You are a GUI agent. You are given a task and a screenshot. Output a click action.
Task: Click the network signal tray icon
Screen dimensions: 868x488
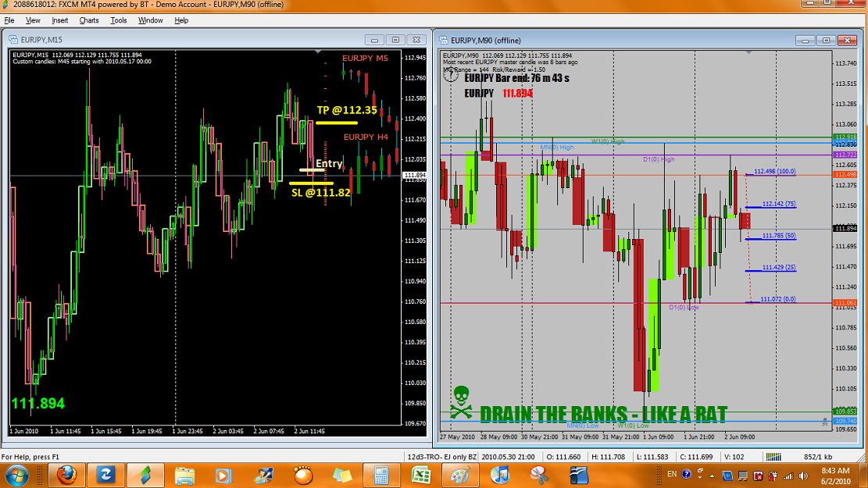788,476
